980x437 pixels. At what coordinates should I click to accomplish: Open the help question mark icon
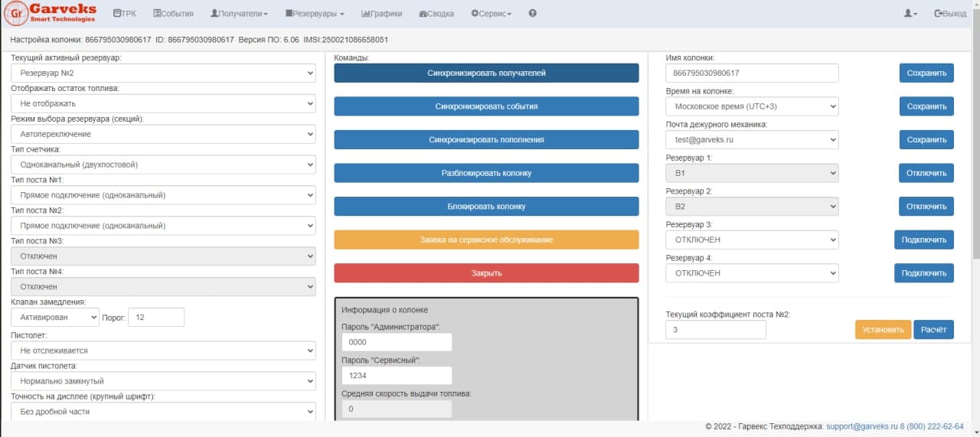coord(532,14)
